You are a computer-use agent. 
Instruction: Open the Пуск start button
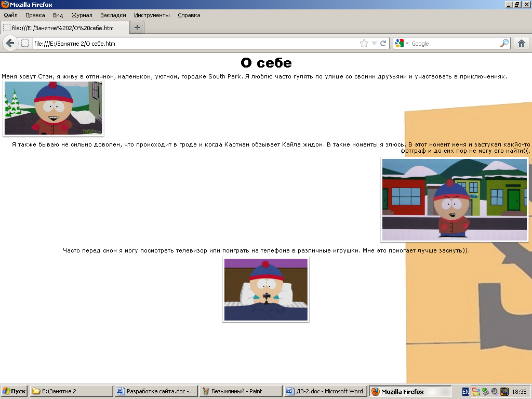click(x=14, y=391)
